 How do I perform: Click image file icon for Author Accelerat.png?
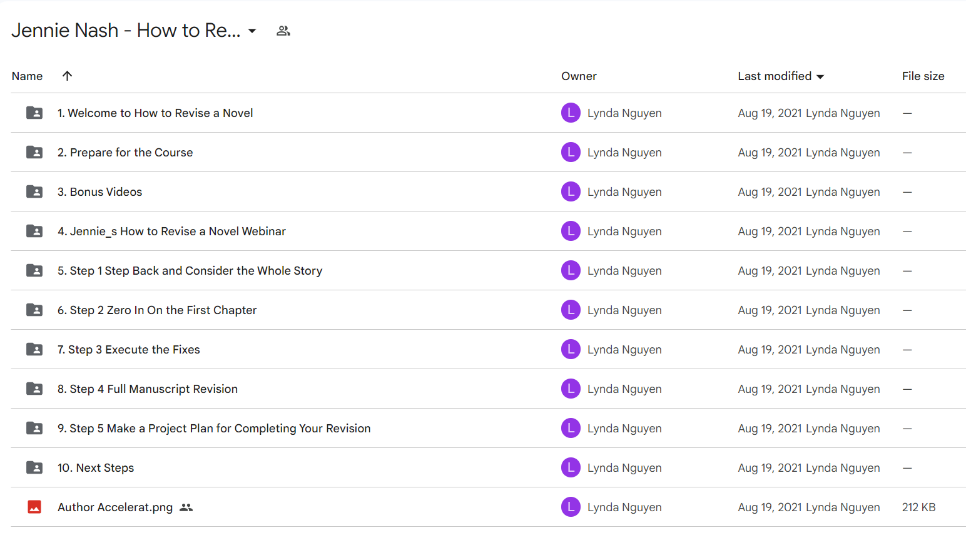(x=34, y=507)
